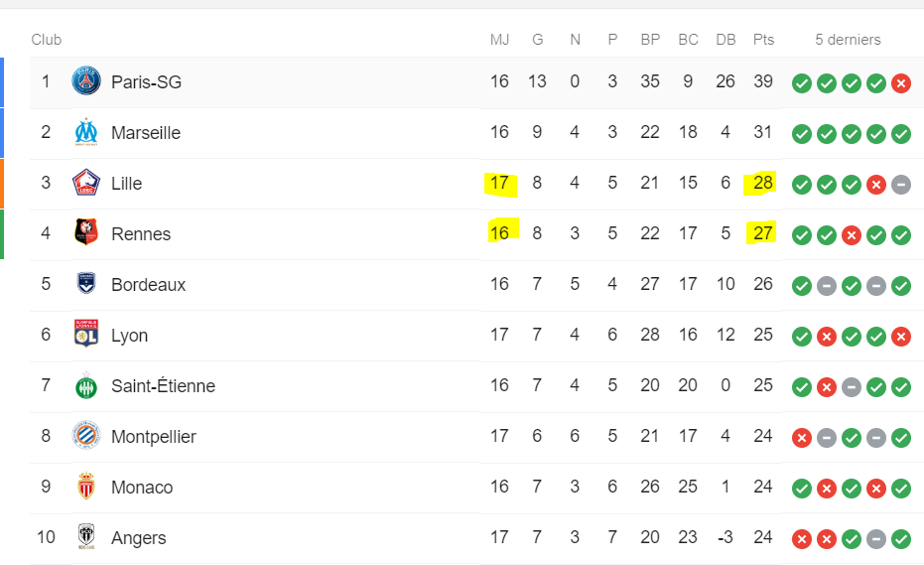Click the Rennes club logo
The width and height of the screenshot is (924, 565).
pyautogui.click(x=86, y=231)
